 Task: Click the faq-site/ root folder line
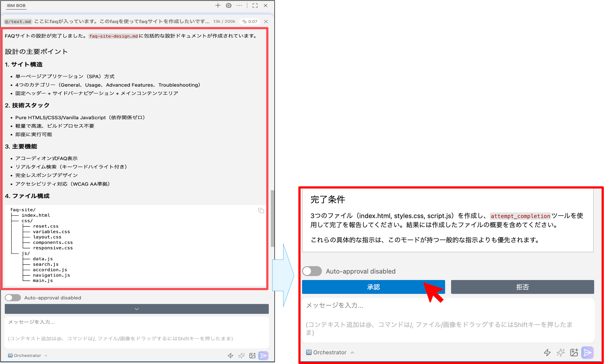tap(23, 210)
